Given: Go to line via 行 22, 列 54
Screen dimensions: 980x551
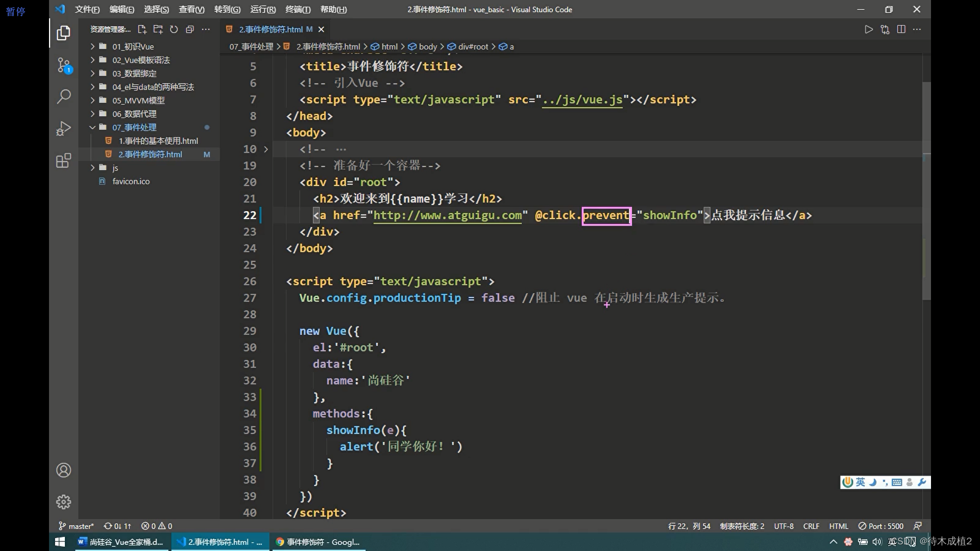Looking at the screenshot, I should [x=689, y=526].
